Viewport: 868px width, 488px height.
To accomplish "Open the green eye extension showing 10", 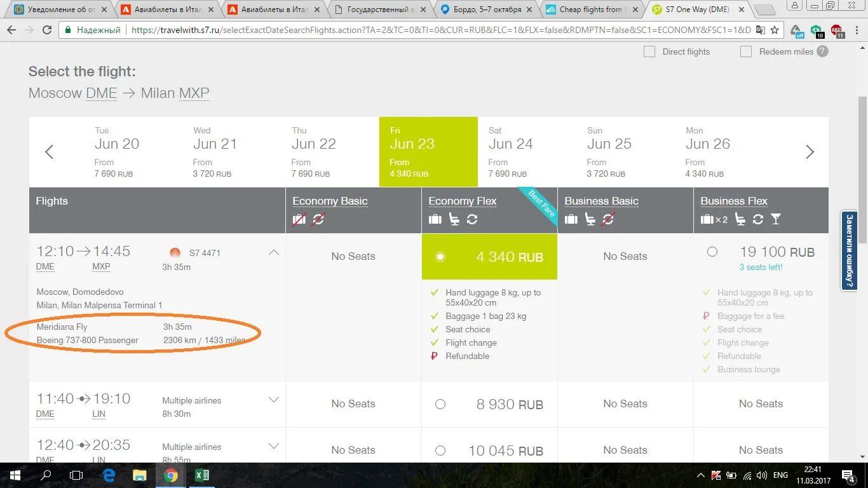I will point(817,30).
